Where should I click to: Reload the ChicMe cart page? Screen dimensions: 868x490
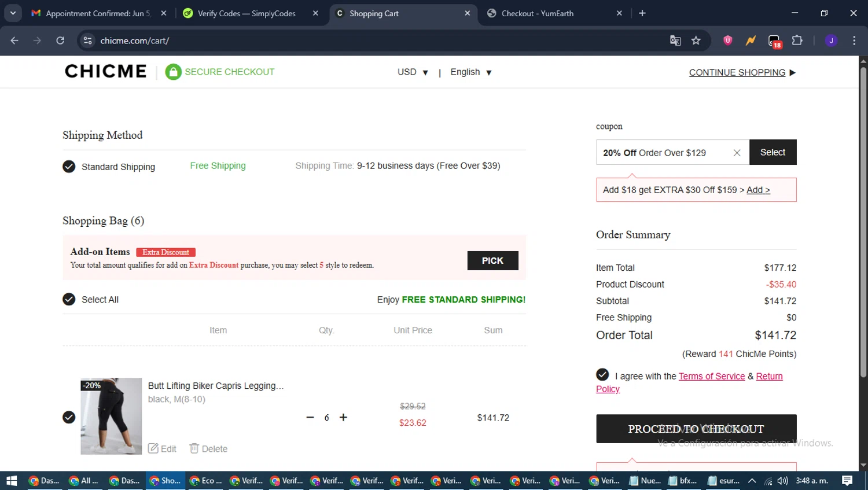coord(60,40)
